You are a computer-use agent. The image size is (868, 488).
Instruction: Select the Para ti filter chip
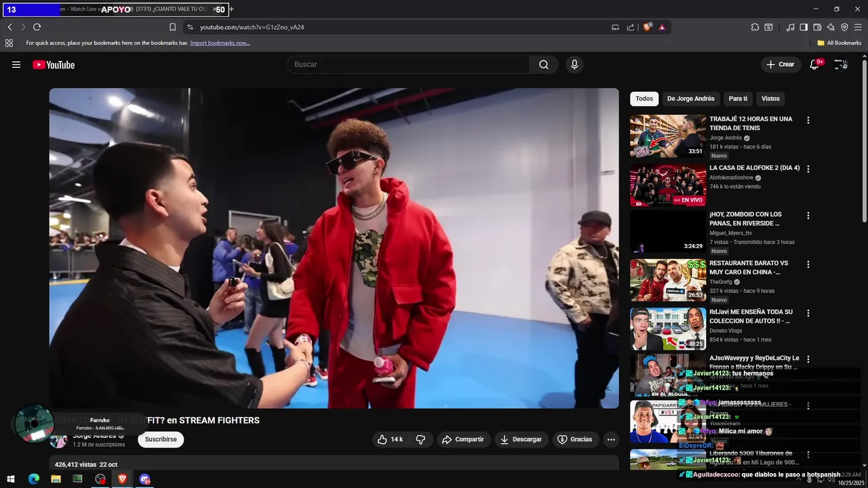click(x=738, y=98)
